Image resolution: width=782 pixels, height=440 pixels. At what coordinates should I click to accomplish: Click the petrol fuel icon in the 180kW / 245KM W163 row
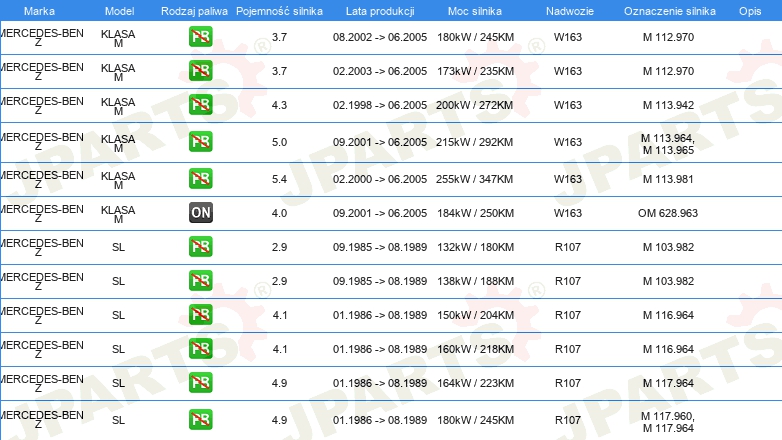point(200,36)
